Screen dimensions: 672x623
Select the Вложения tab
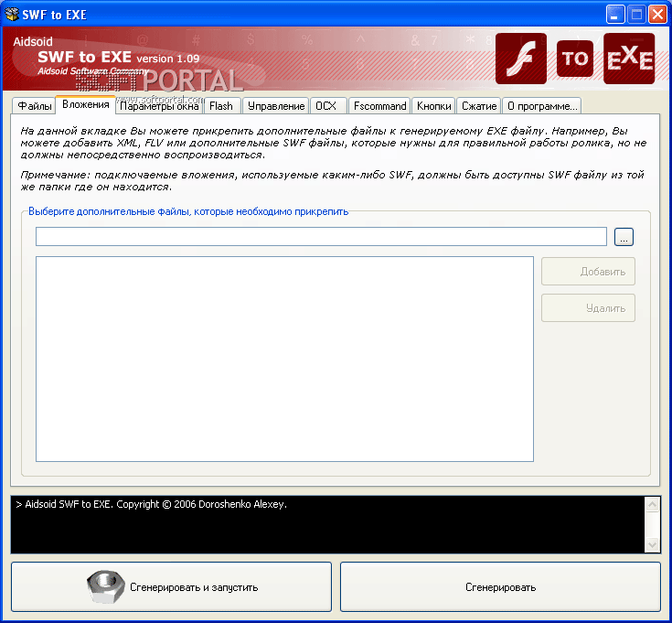tap(86, 104)
